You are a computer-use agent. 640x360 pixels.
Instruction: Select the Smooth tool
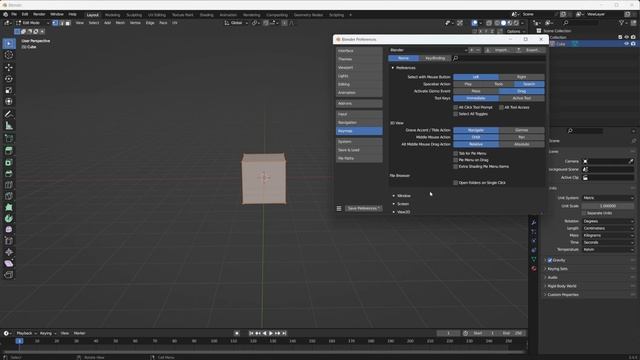click(x=9, y=230)
